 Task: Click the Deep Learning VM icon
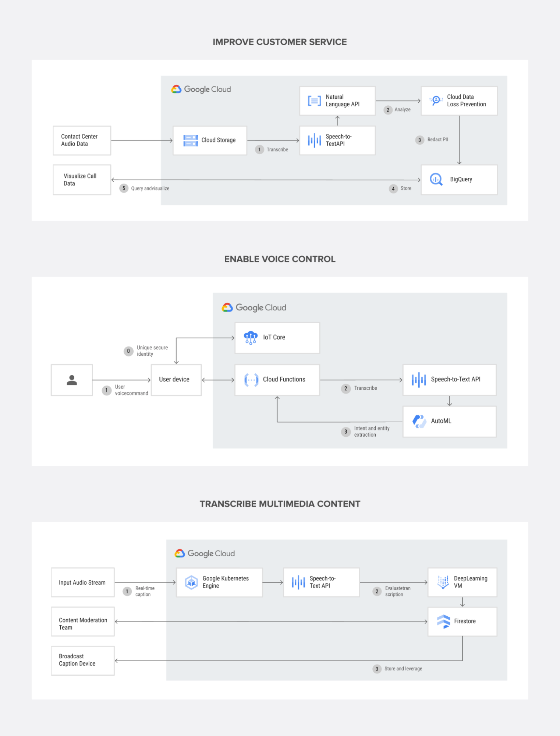click(443, 582)
